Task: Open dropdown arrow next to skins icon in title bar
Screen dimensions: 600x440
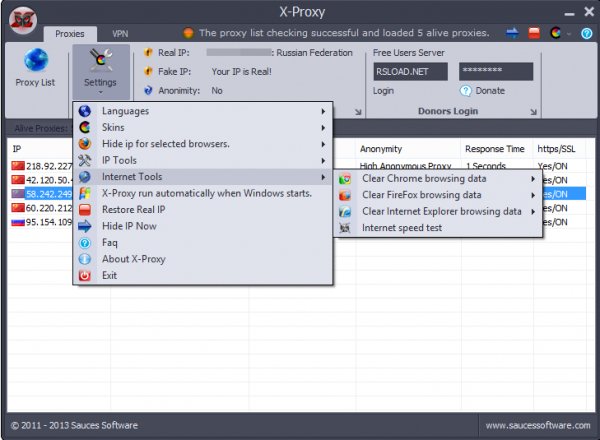Action: click(569, 34)
